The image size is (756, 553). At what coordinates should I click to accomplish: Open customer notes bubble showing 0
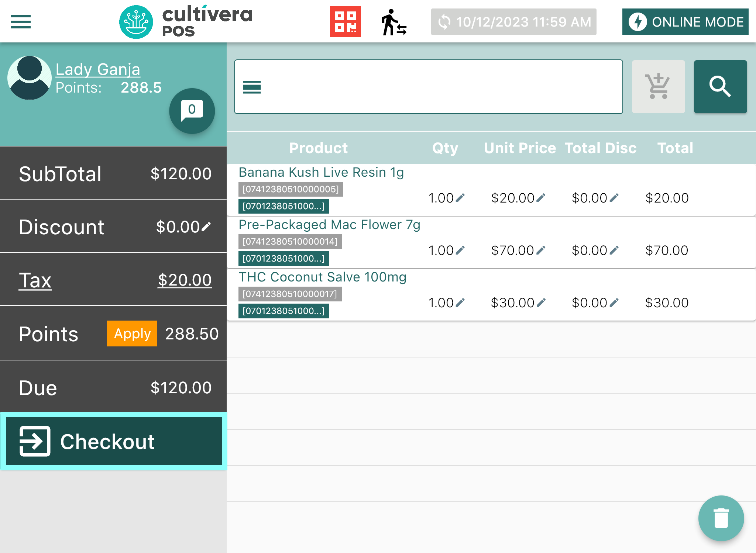192,111
